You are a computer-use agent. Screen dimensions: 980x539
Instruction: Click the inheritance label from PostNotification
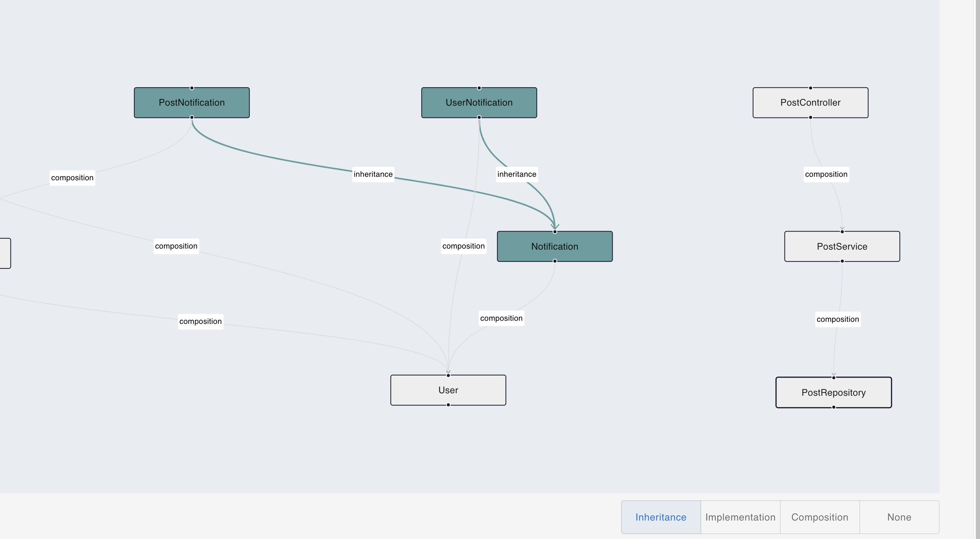pos(373,174)
